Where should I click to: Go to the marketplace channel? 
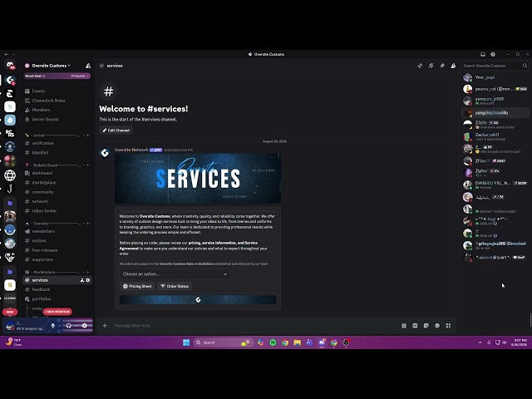(x=57, y=183)
